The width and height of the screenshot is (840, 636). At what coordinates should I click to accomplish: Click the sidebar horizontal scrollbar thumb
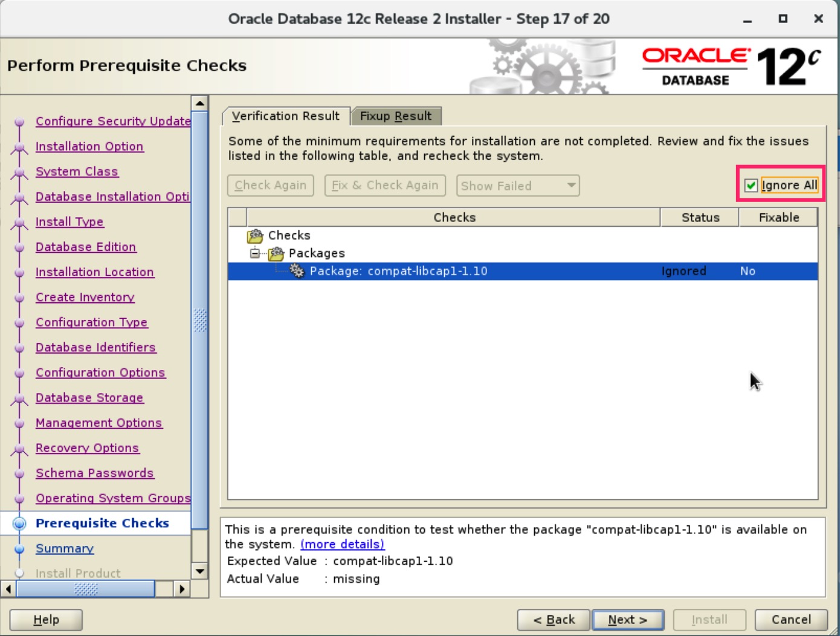tap(85, 589)
